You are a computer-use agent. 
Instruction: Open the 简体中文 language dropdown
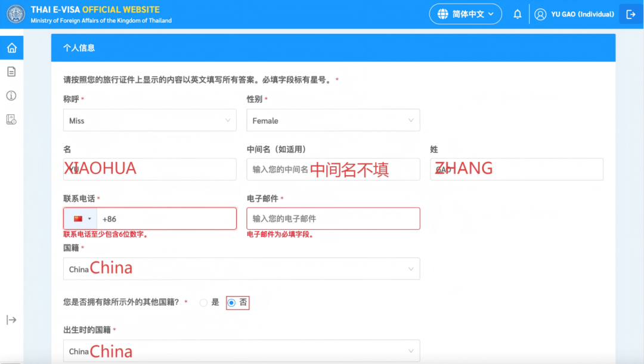(x=465, y=14)
